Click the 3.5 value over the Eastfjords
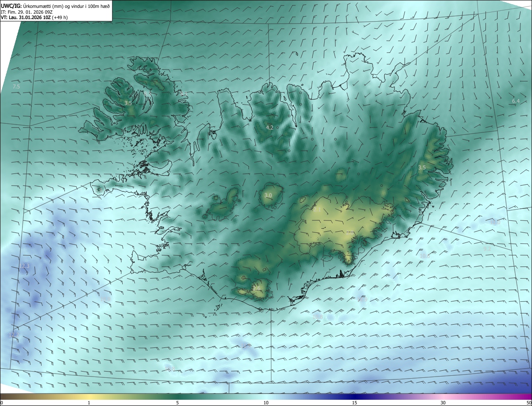The width and height of the screenshot is (532, 406). (422, 167)
